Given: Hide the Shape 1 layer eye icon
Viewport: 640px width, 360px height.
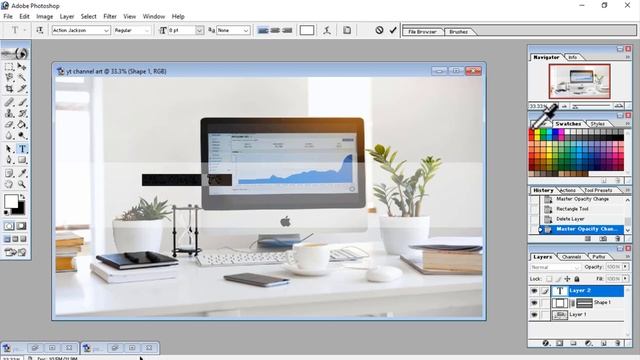Looking at the screenshot, I should (x=534, y=303).
